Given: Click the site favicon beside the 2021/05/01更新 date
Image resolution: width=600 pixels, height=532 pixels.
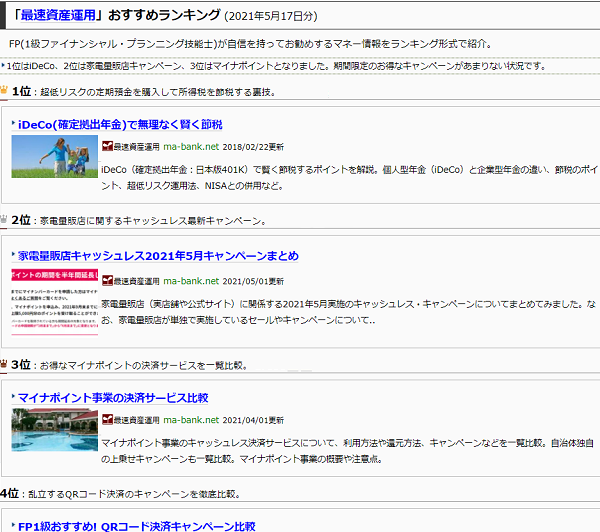Looking at the screenshot, I should 108,281.
